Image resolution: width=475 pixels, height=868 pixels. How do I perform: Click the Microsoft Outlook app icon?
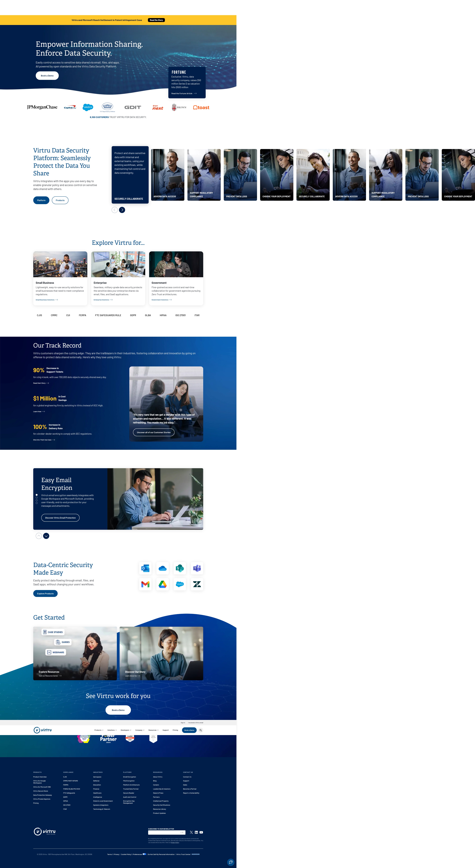(x=145, y=568)
